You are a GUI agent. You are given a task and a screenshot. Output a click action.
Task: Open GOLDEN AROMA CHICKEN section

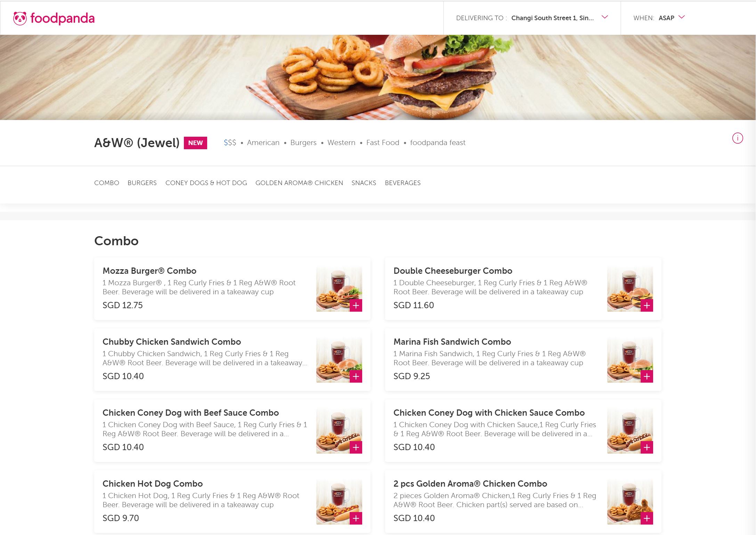click(x=299, y=183)
